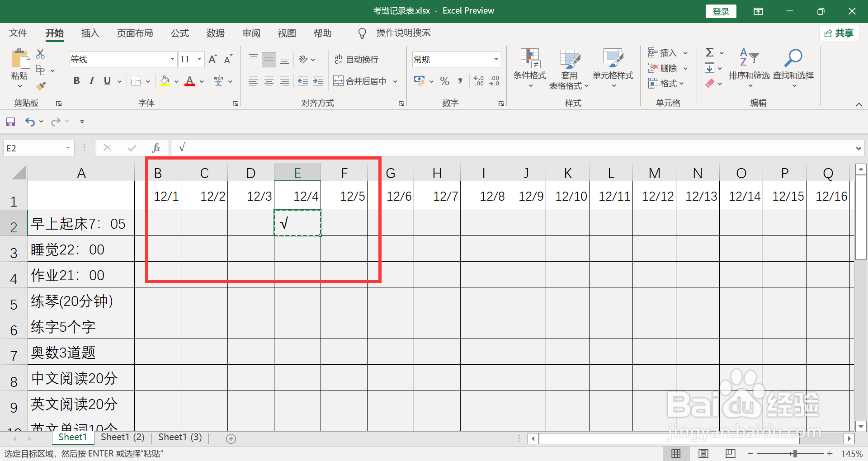Add a new sheet with plus icon
The image size is (868, 461).
point(231,438)
